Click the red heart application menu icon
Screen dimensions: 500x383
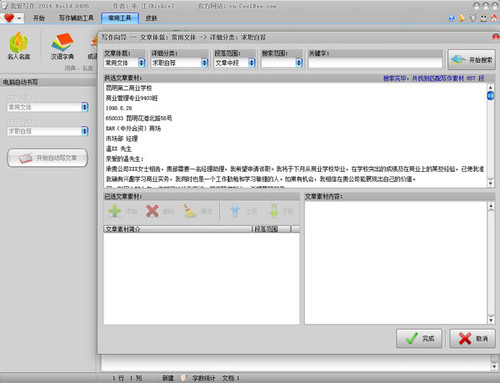[9, 18]
